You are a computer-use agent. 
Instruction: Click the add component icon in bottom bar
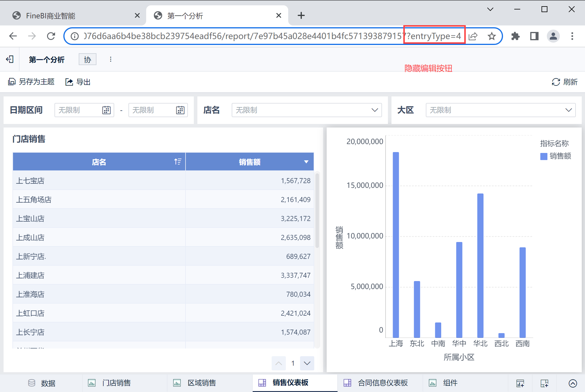(x=520, y=383)
